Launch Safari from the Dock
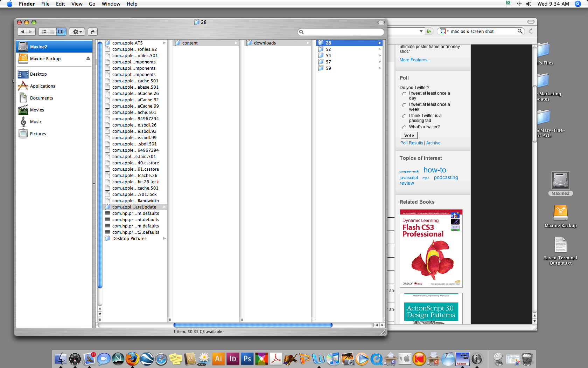 (x=161, y=359)
